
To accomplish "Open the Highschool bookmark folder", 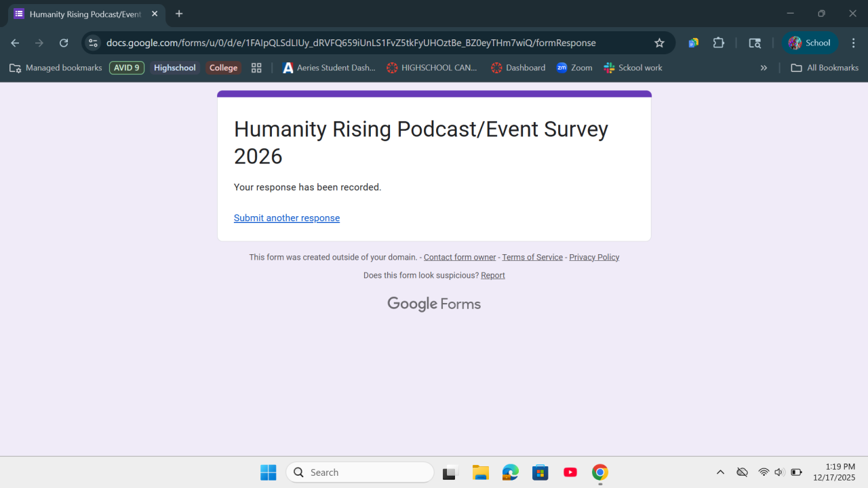I will pos(174,68).
